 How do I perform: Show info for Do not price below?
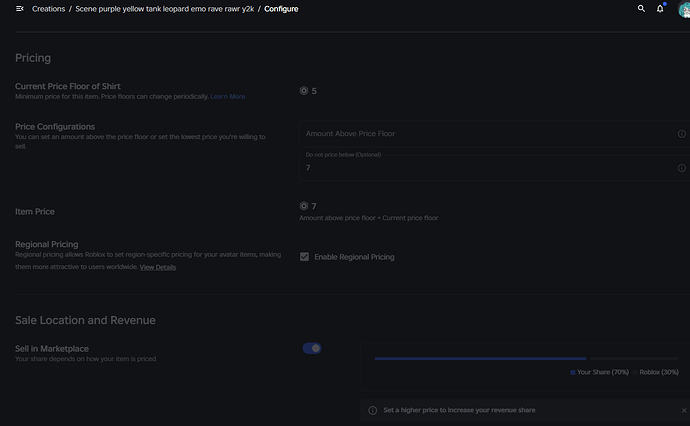[x=682, y=168]
